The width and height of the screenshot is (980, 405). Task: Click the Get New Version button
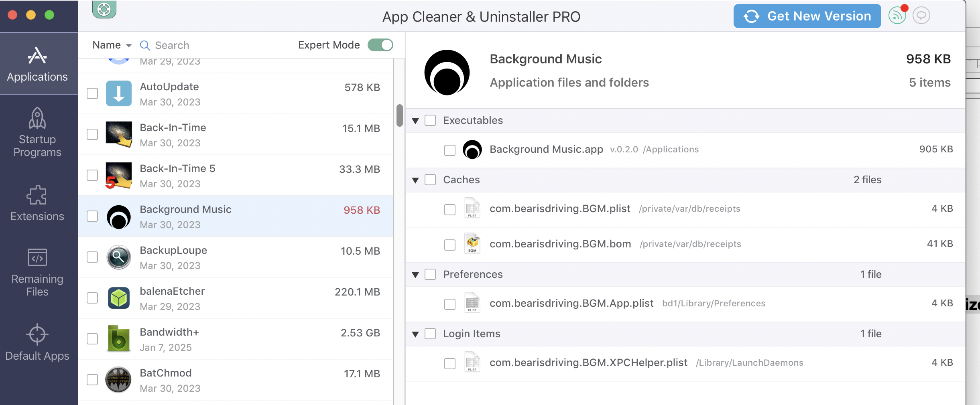[807, 16]
